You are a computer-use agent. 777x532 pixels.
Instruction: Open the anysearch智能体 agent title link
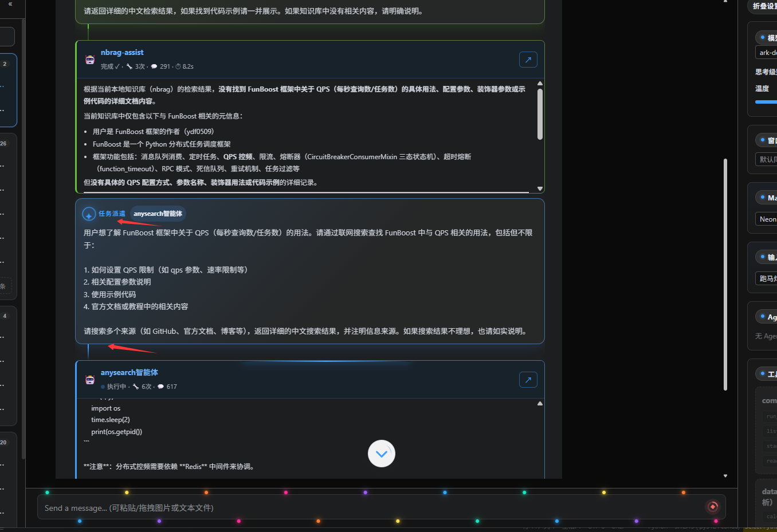(x=129, y=373)
